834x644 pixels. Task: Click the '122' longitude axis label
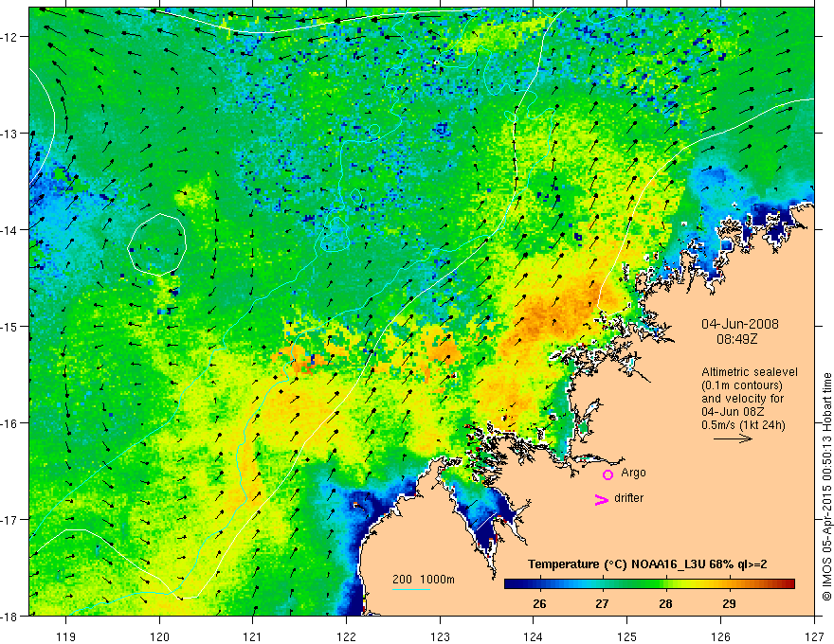346,636
